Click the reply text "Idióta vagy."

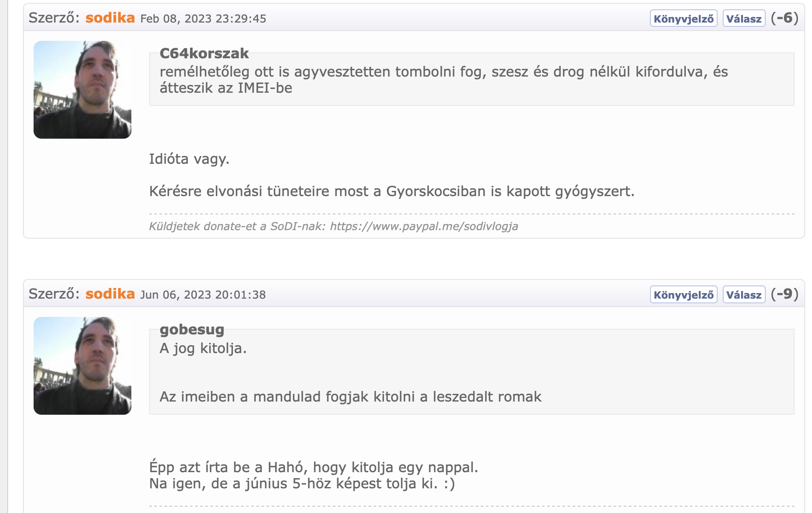(x=189, y=159)
